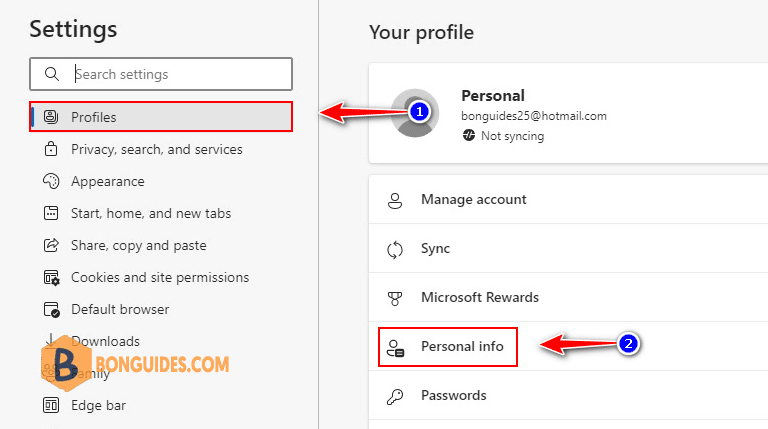Click the Sync arrows icon
The image size is (768, 429).
point(395,249)
